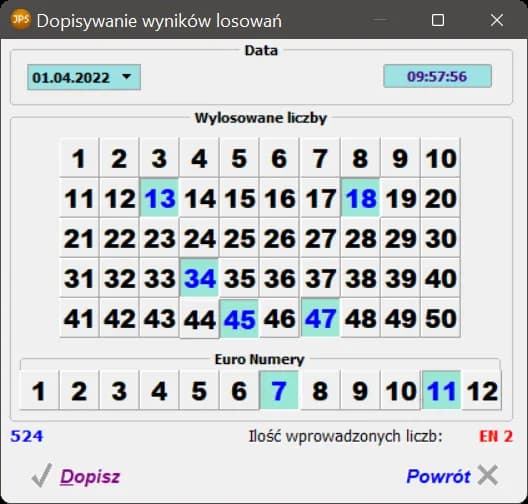Deselect Euro number 7
The width and height of the screenshot is (528, 504).
[279, 390]
